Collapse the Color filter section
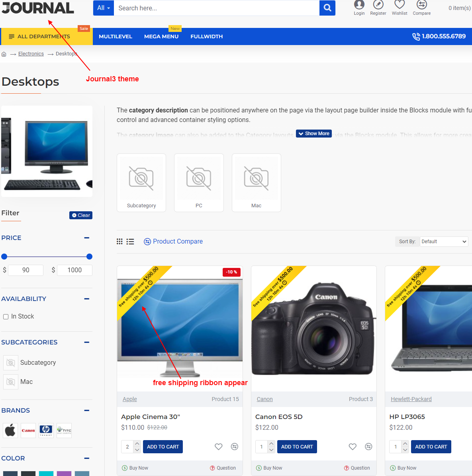This screenshot has width=472, height=476. tap(87, 458)
